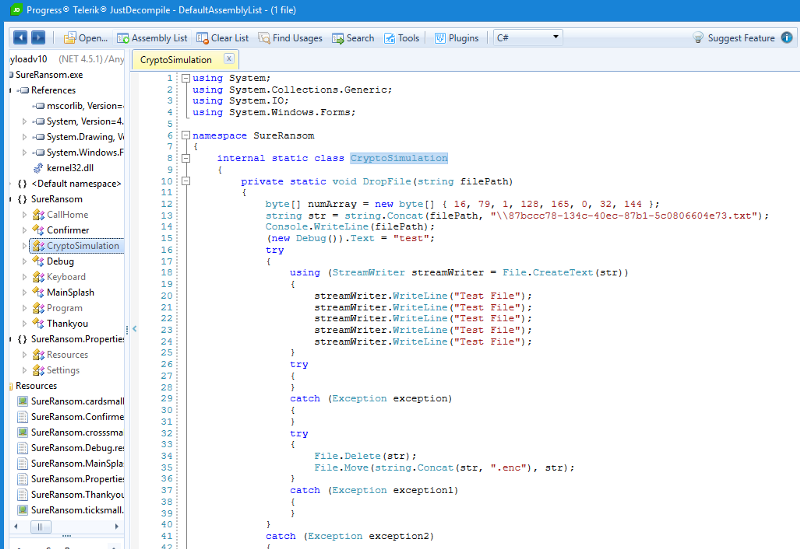Select SureRansom.ticksmall image resource icon
Viewport: 800px width, 549px height.
tap(22, 510)
